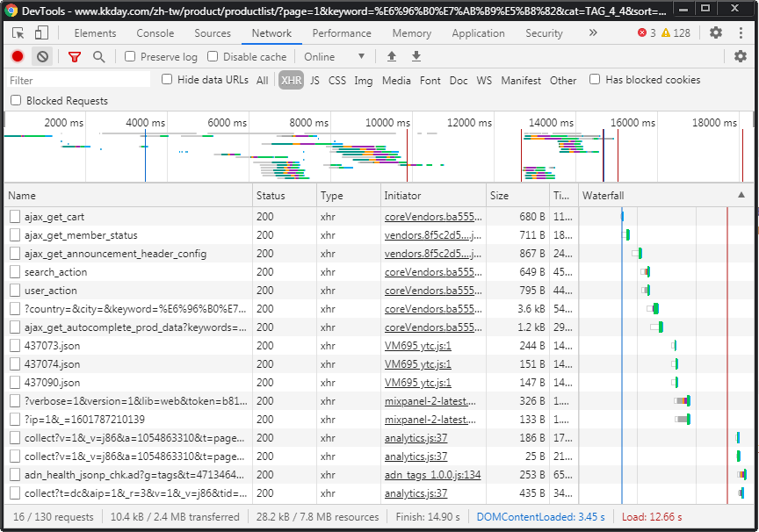The height and width of the screenshot is (532, 759).
Task: Check Blocked Requests option
Action: pos(16,100)
